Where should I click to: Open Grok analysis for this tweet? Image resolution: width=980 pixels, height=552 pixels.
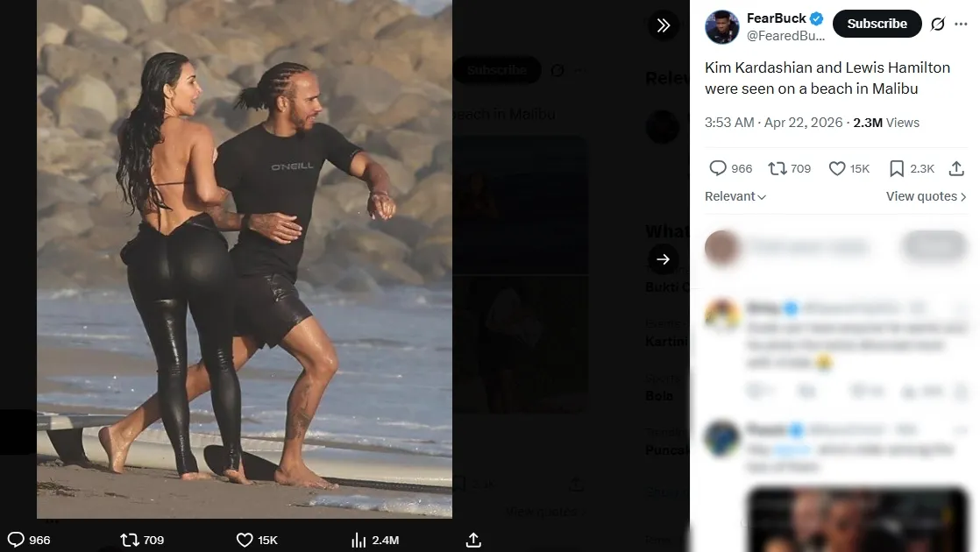click(x=936, y=24)
